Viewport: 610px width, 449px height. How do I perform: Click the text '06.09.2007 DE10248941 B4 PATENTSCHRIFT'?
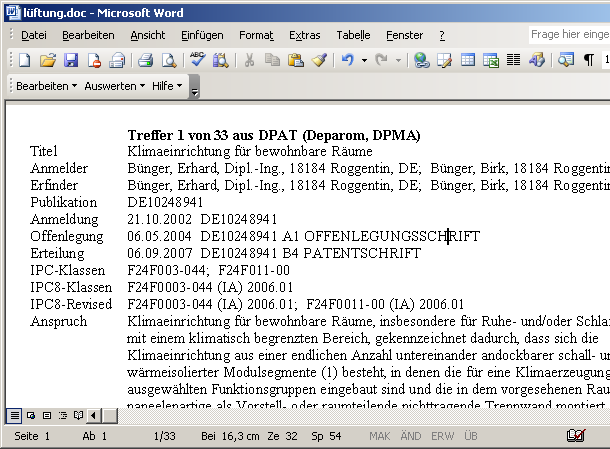274,253
